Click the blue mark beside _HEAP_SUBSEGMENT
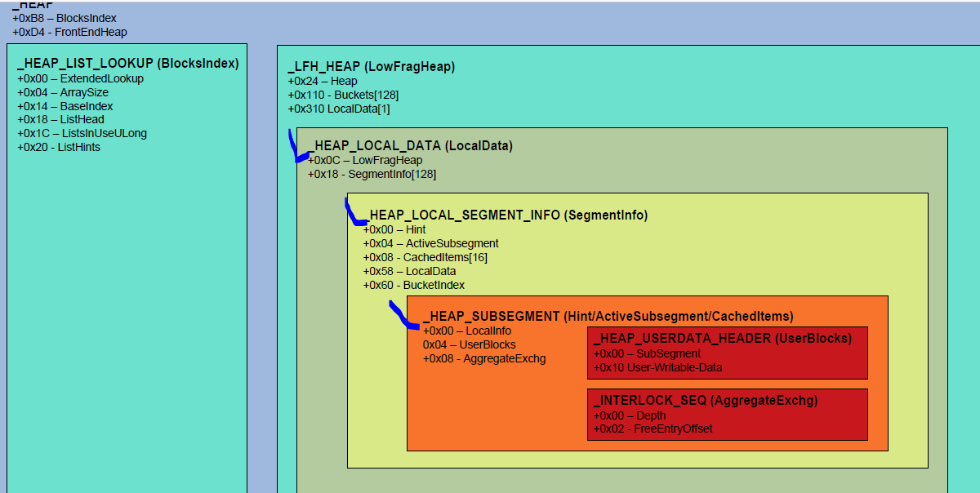The image size is (980, 493). tap(402, 316)
